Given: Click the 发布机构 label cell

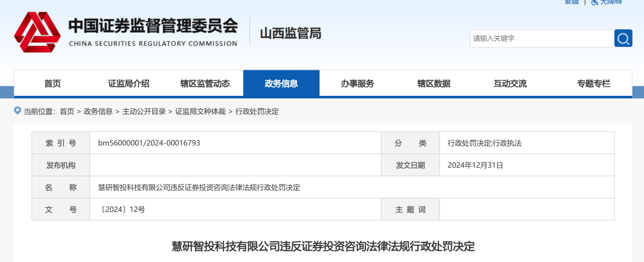Looking at the screenshot, I should [61, 165].
